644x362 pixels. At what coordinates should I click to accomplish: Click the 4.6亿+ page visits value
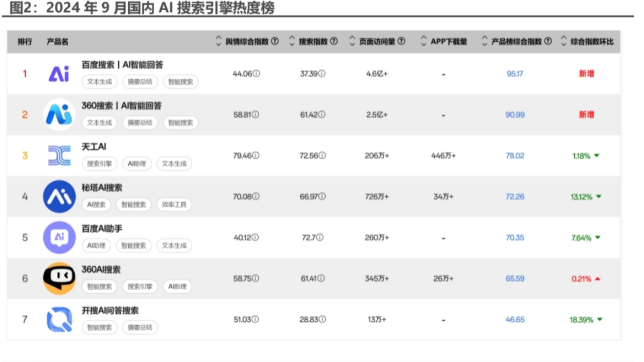click(377, 74)
